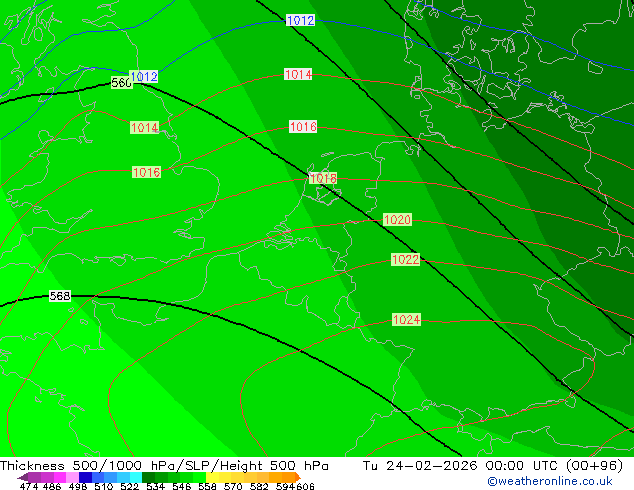Screen dimensions: 634x490
Task: Click the cyan legend swatch left of dark green
Action: point(136,477)
